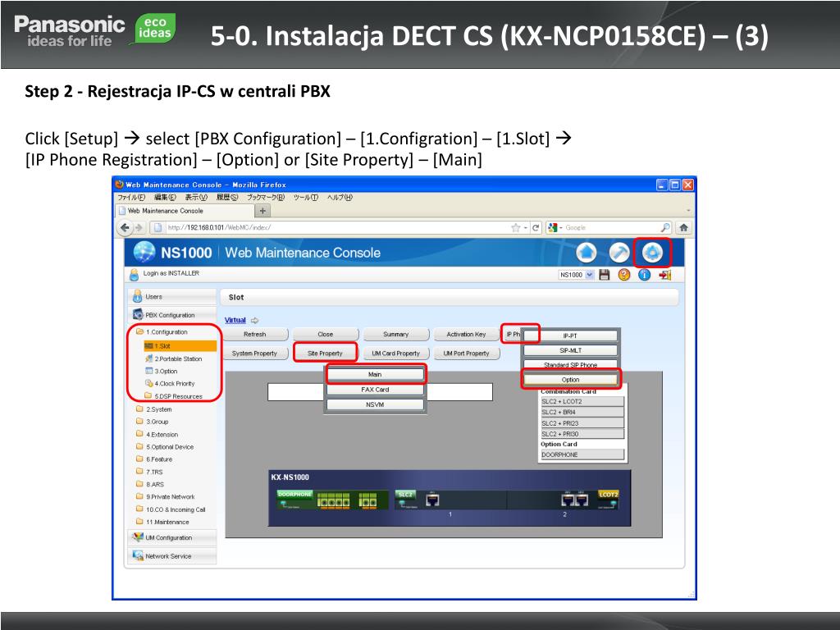
Task: Choose IP-PT from IP Phone menu
Action: point(570,336)
